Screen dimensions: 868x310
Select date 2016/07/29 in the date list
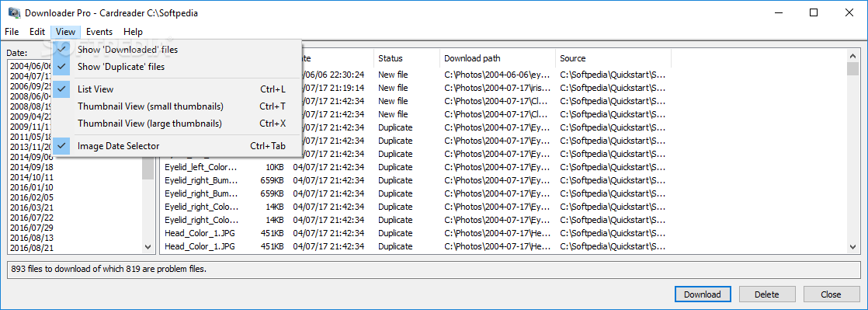coord(32,228)
